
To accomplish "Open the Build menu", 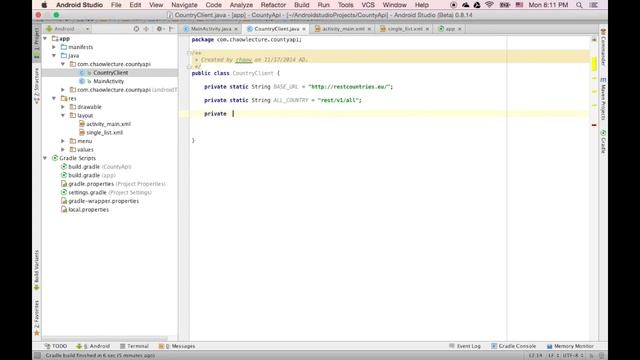I will click(301, 5).
